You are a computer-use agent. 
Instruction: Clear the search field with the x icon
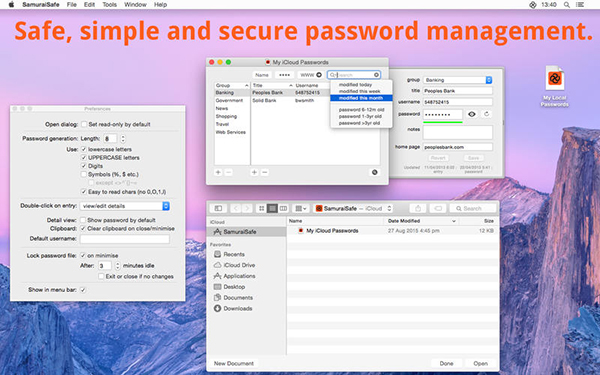click(x=376, y=75)
